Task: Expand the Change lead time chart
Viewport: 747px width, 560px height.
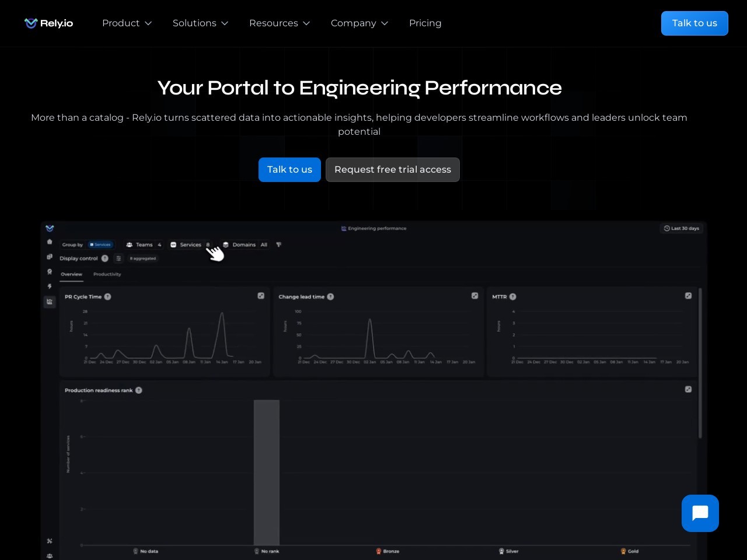Action: (x=474, y=296)
